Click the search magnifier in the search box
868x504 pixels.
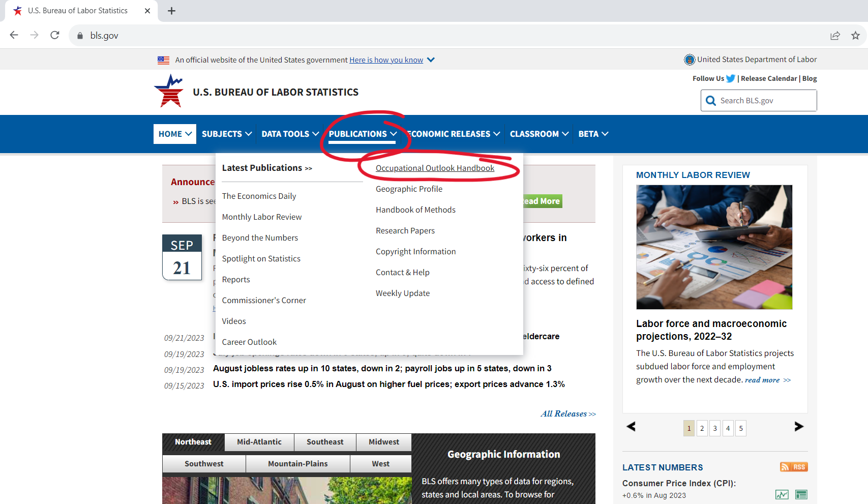(710, 100)
